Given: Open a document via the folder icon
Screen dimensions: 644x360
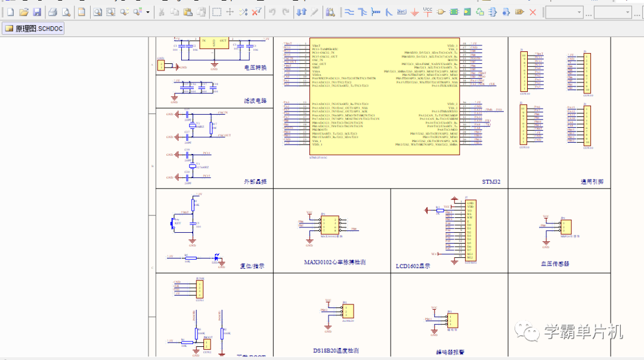Looking at the screenshot, I should pos(24,13).
